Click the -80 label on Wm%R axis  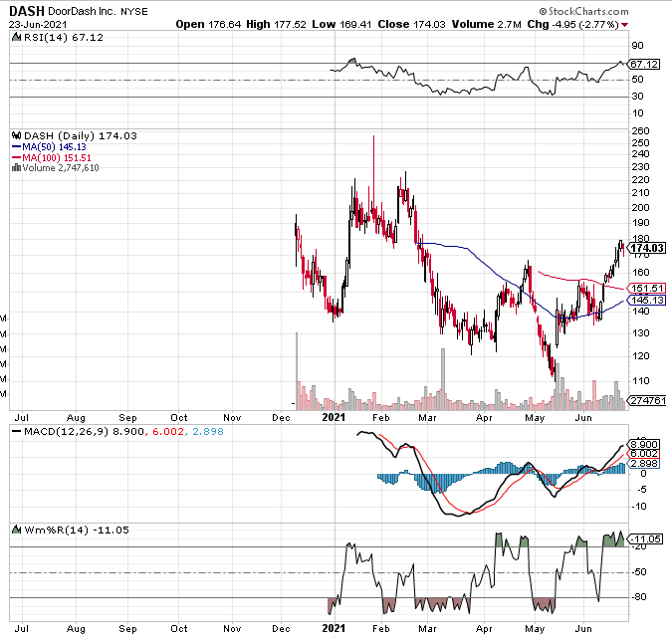tap(639, 597)
